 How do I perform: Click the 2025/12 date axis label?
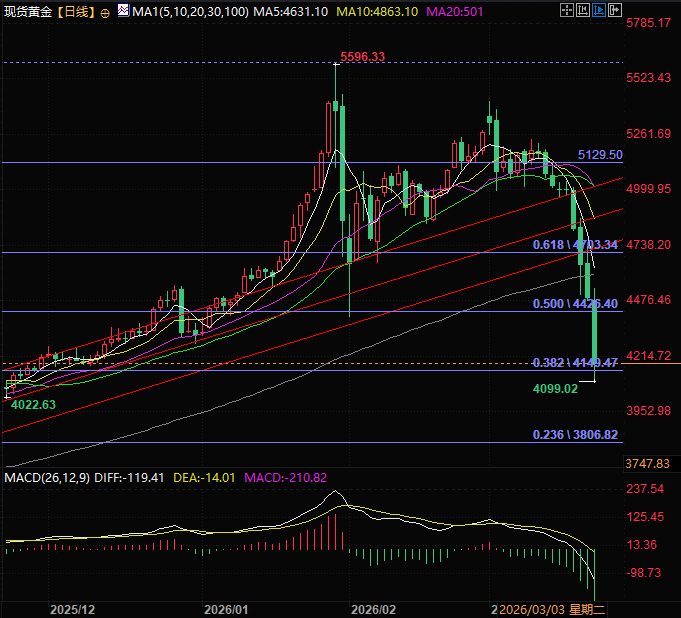[73, 610]
